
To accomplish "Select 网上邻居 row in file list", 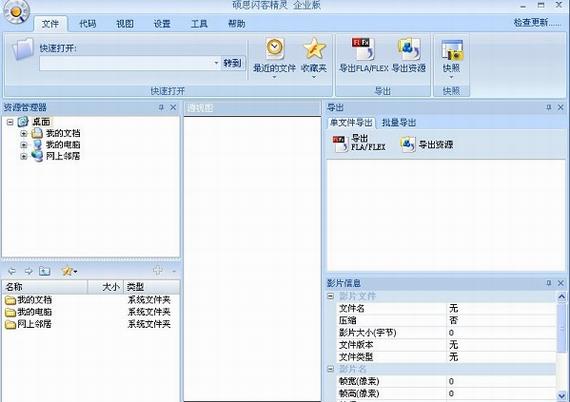I will [x=90, y=324].
